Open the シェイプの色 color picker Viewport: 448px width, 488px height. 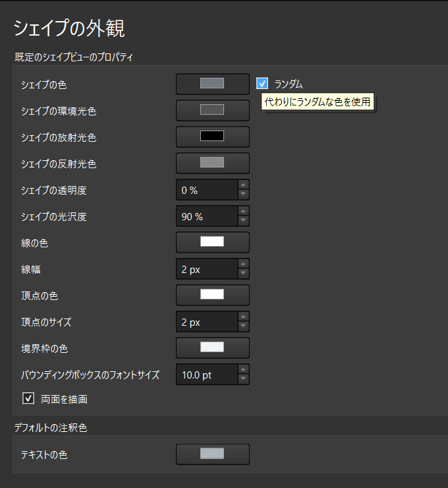pyautogui.click(x=213, y=84)
